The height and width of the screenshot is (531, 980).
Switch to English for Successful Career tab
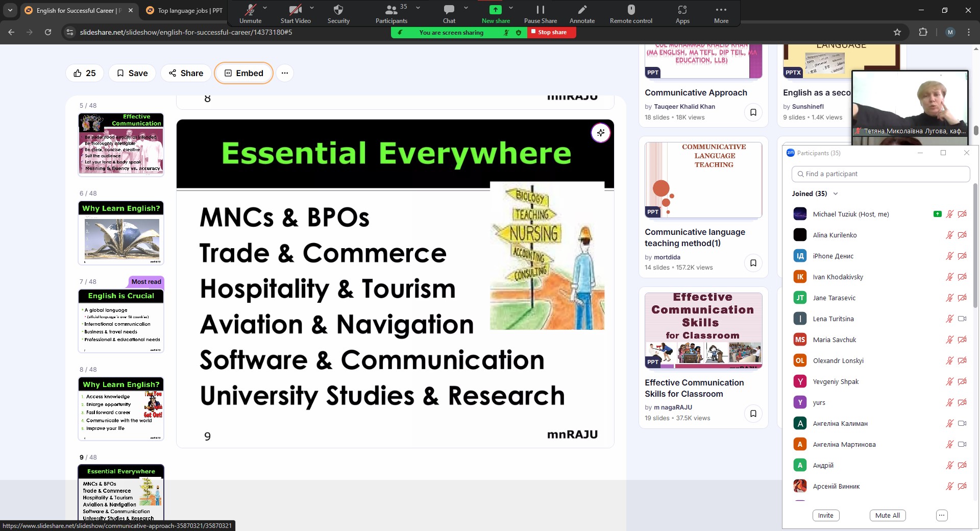(x=79, y=10)
